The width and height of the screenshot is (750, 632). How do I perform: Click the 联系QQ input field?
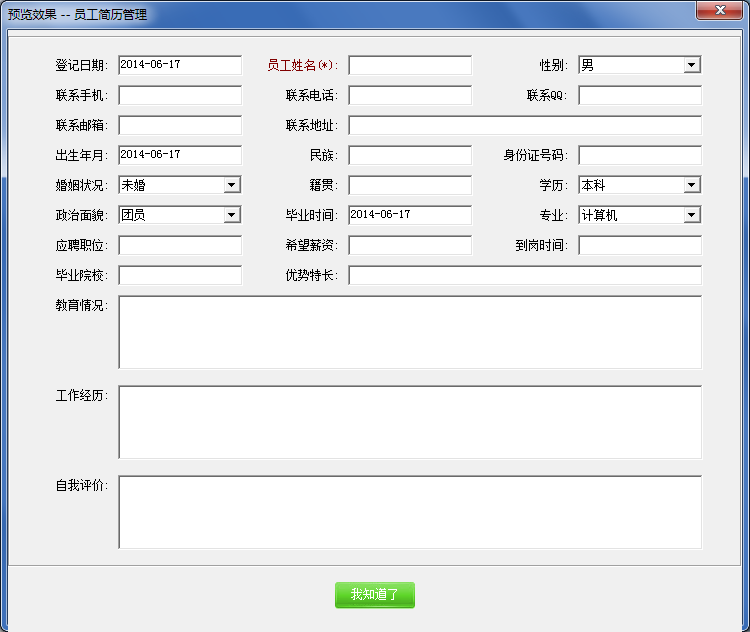[640, 95]
